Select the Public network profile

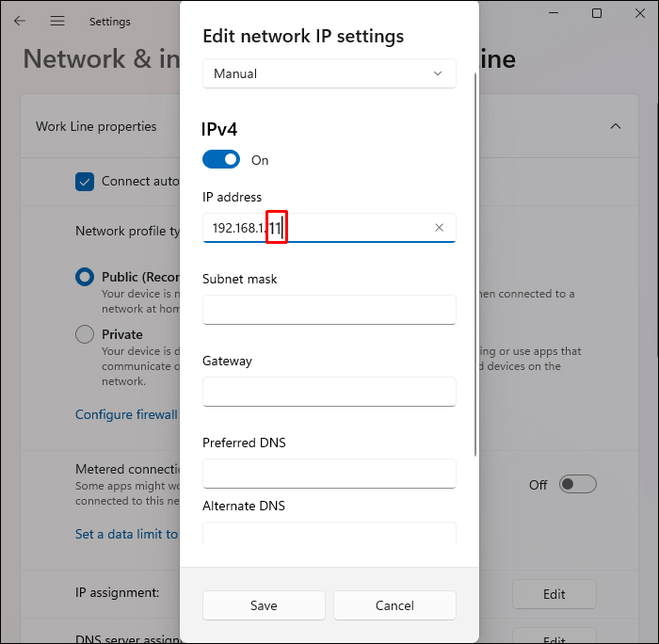pos(85,277)
